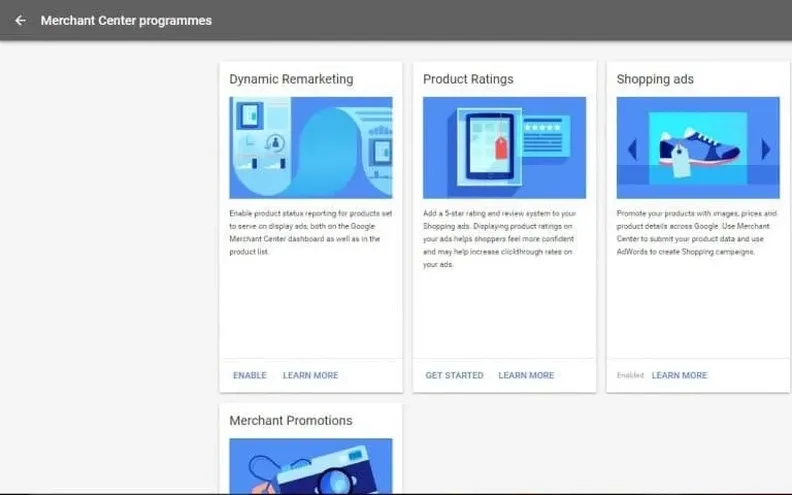Go back using the header arrow icon
The image size is (792, 495).
click(20, 21)
